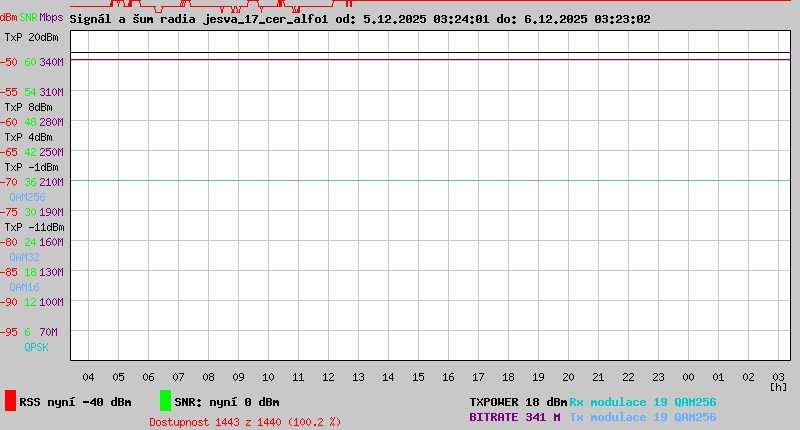Select the QAM256 label on left axis
Viewport: 800px width, 430px height.
[x=27, y=197]
